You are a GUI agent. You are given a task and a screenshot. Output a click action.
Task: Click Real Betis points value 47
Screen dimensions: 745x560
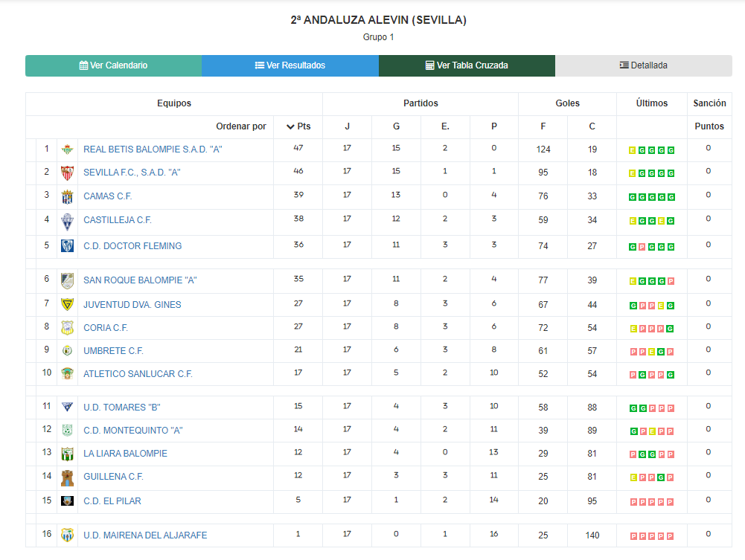coord(298,148)
